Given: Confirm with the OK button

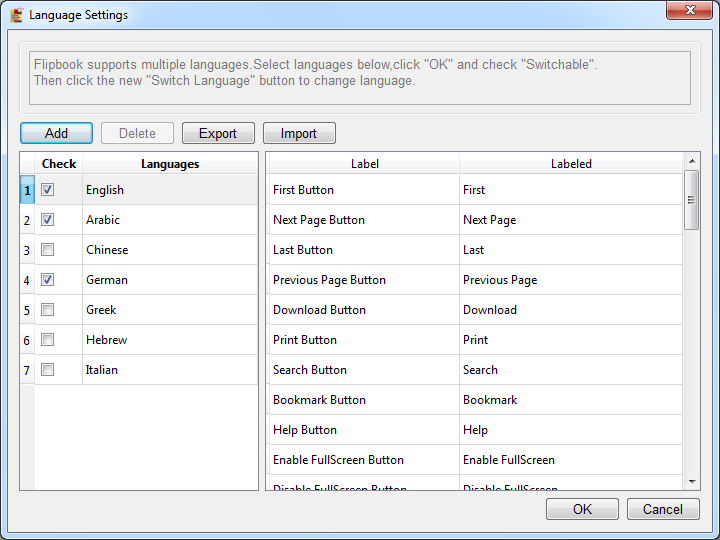Looking at the screenshot, I should point(582,509).
